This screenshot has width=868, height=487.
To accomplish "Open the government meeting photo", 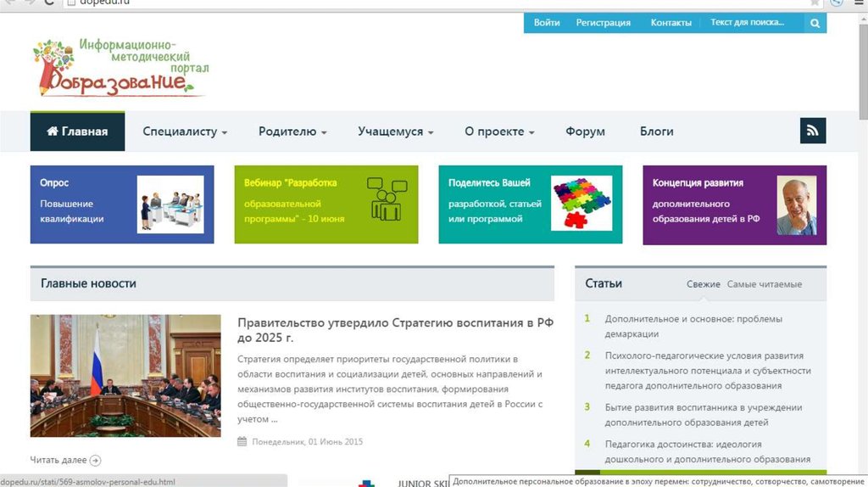I will click(x=125, y=376).
